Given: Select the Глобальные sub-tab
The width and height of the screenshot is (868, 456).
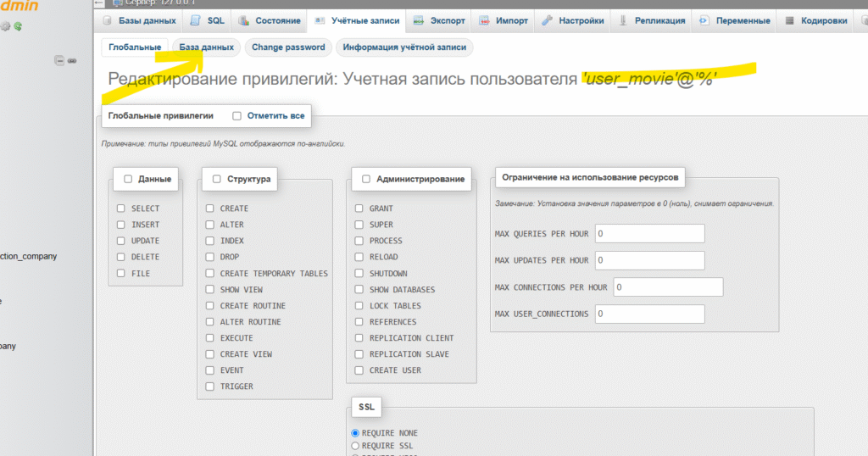Looking at the screenshot, I should pyautogui.click(x=135, y=47).
